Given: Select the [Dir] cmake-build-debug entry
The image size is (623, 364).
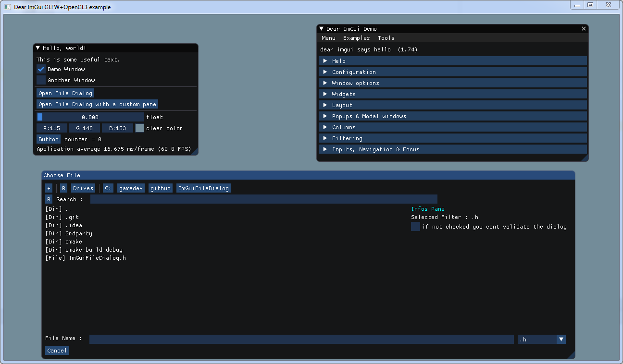Looking at the screenshot, I should click(x=84, y=250).
